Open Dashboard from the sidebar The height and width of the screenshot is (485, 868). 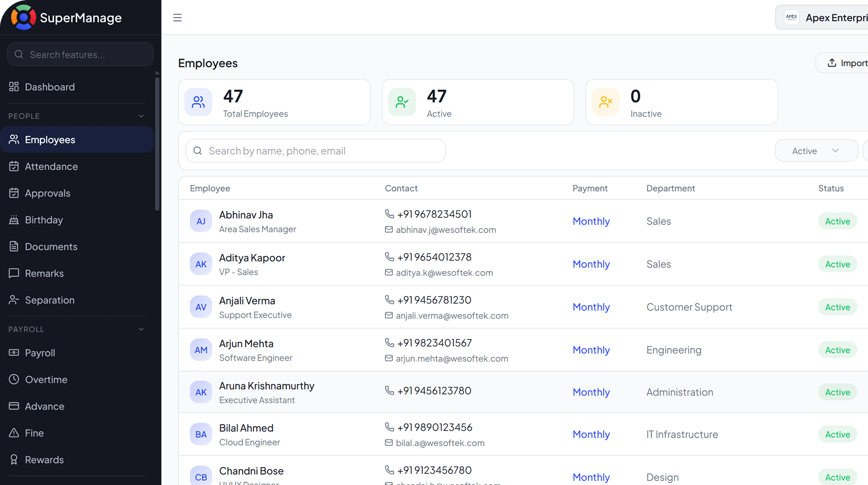(x=77, y=87)
